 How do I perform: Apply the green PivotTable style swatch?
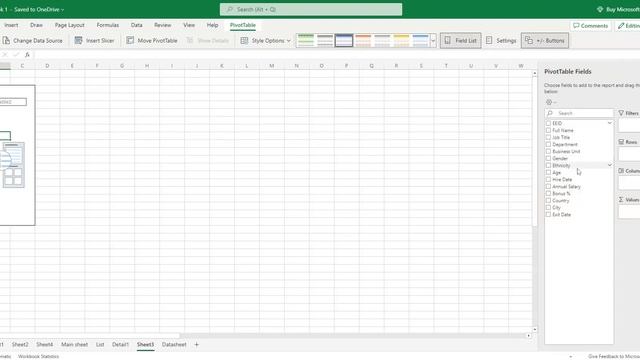pos(306,40)
